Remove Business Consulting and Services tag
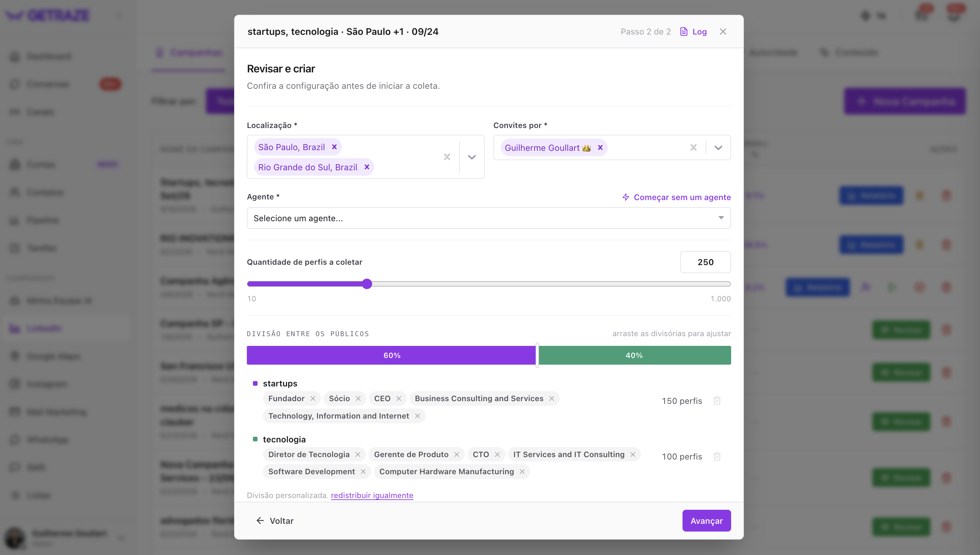 [552, 398]
